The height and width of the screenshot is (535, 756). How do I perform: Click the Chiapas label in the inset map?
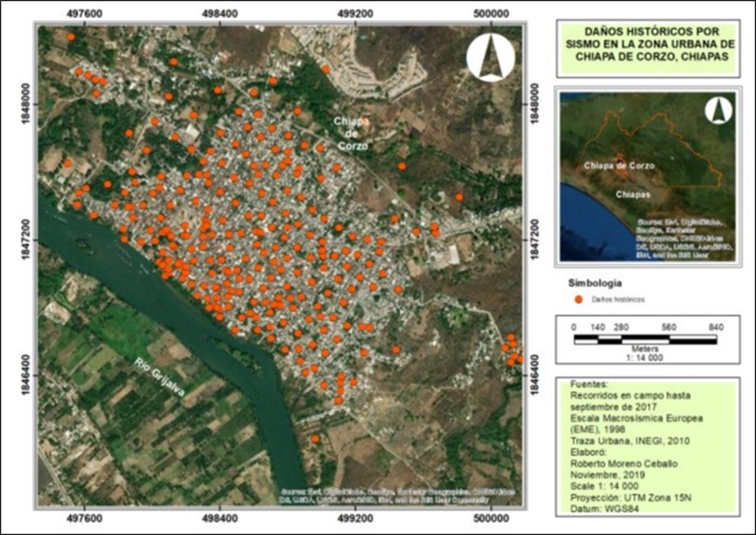tap(633, 195)
